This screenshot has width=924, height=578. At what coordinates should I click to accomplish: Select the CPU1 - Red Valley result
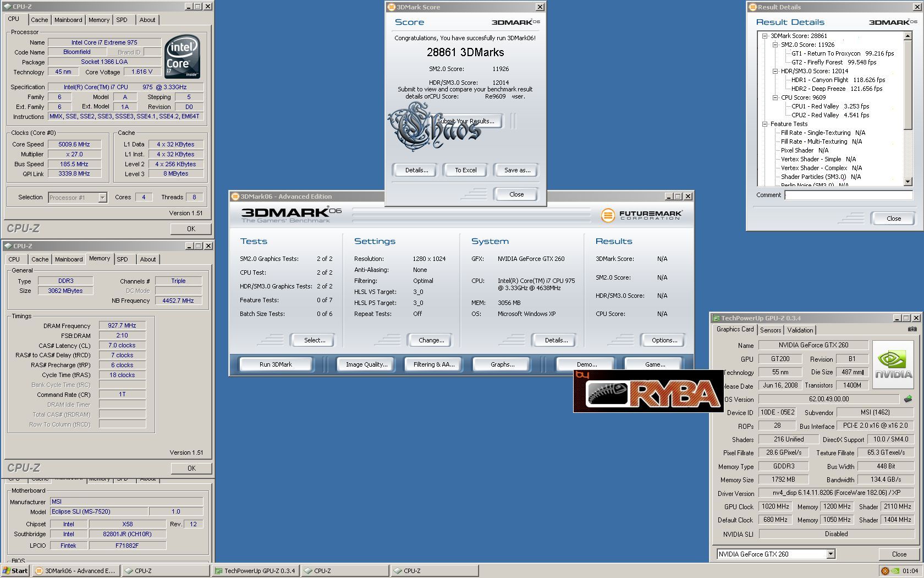tap(831, 106)
